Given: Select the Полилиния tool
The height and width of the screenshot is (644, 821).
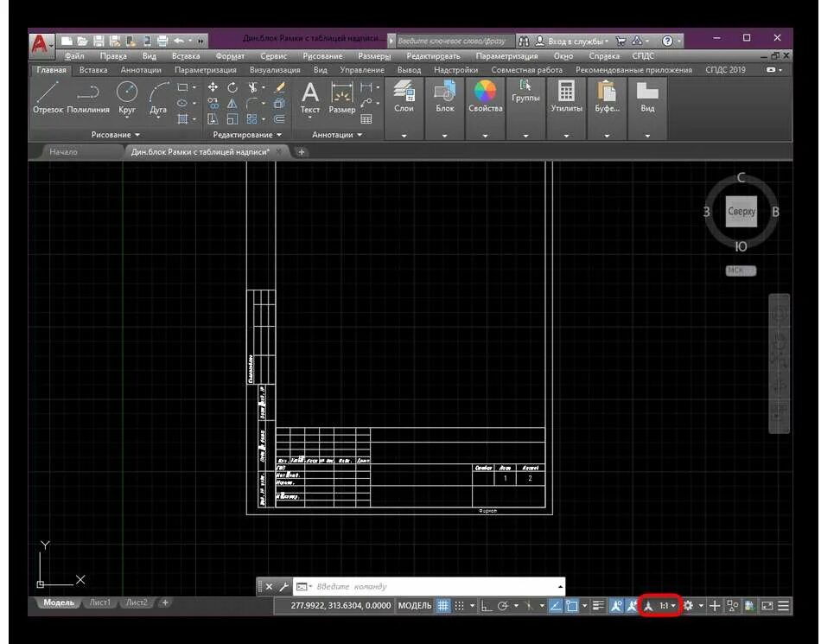Looking at the screenshot, I should [88, 98].
